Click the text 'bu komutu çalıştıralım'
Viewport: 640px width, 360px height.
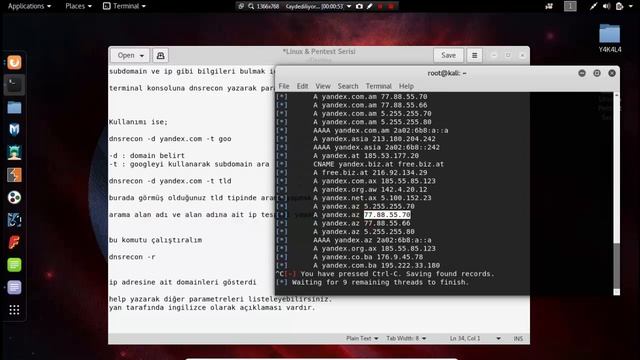click(156, 240)
